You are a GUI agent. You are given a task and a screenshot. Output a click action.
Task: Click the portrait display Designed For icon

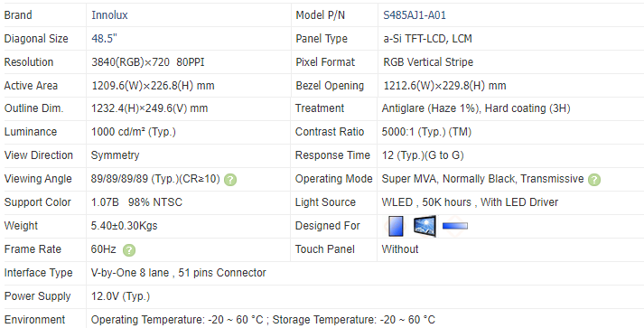(396, 226)
